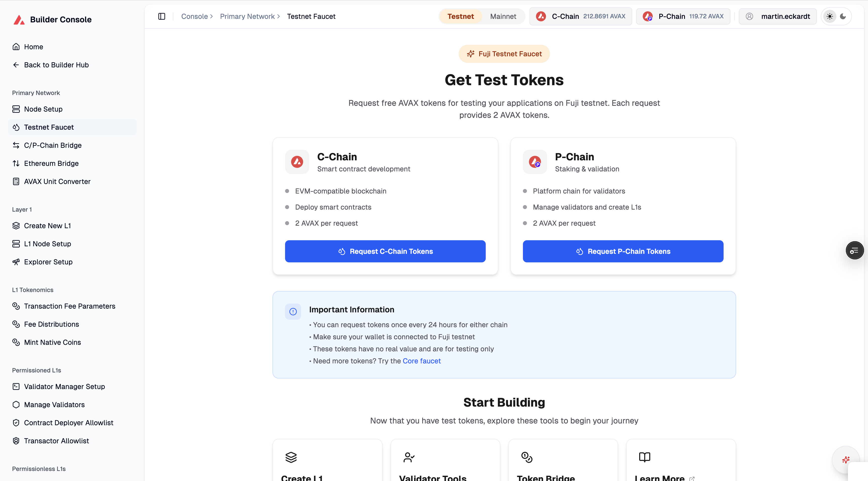Image resolution: width=868 pixels, height=481 pixels.
Task: Click the P-Chain card logo icon
Action: (534, 162)
